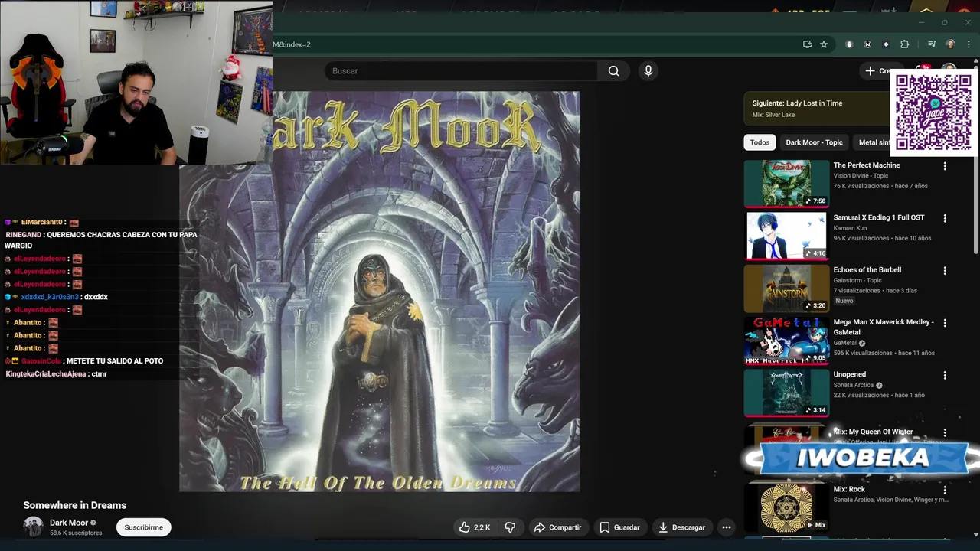Click Sonata Arctica channel under Unopened
980x551 pixels.
tap(853, 385)
